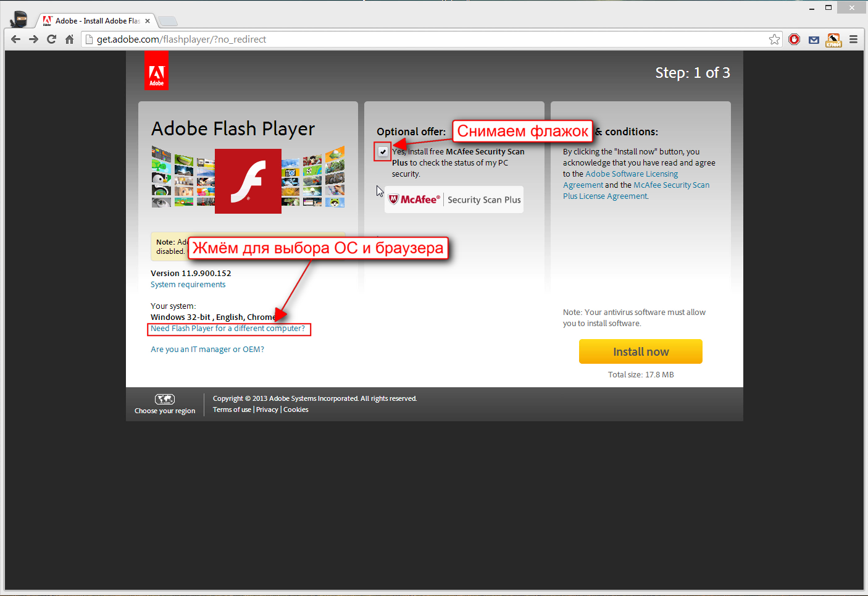Open the mail envelope extension icon
The image size is (868, 596).
click(x=814, y=40)
